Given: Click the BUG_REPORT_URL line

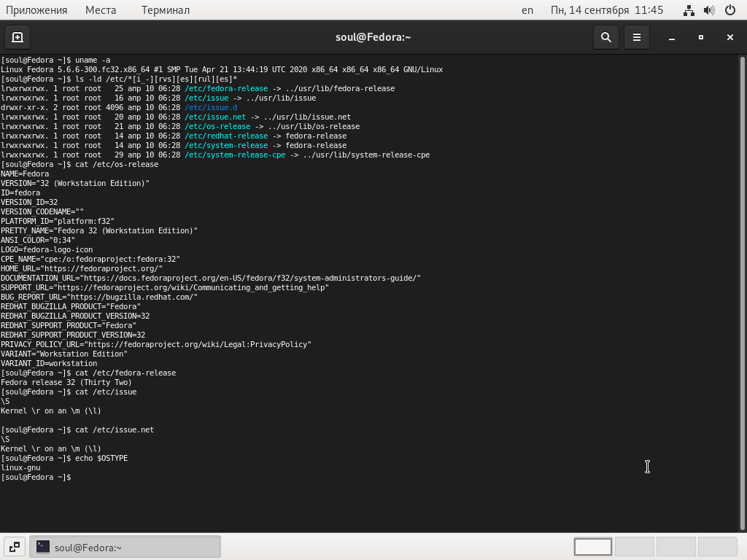Looking at the screenshot, I should click(x=99, y=297).
